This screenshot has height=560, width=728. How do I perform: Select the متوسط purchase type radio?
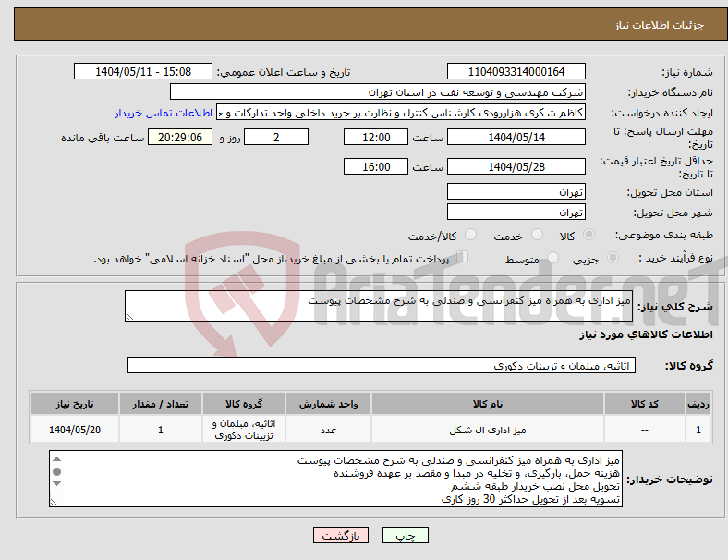(x=552, y=257)
